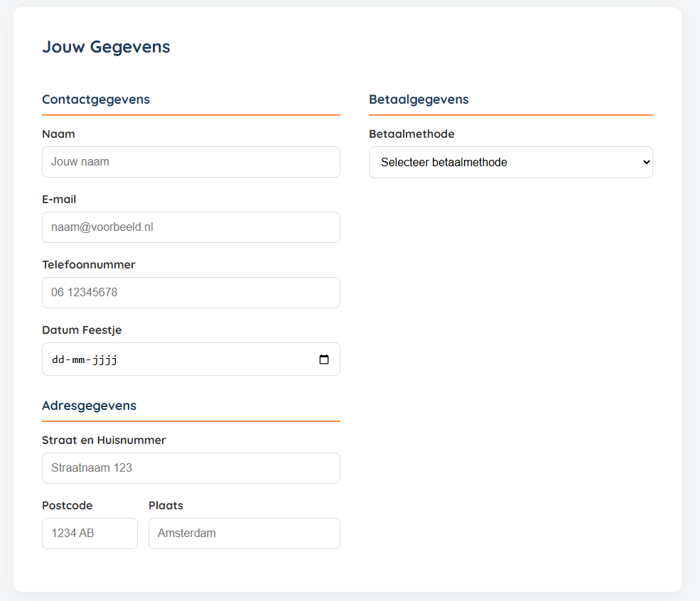The height and width of the screenshot is (601, 700).
Task: Click the Telefoonnummer label text
Action: click(88, 265)
